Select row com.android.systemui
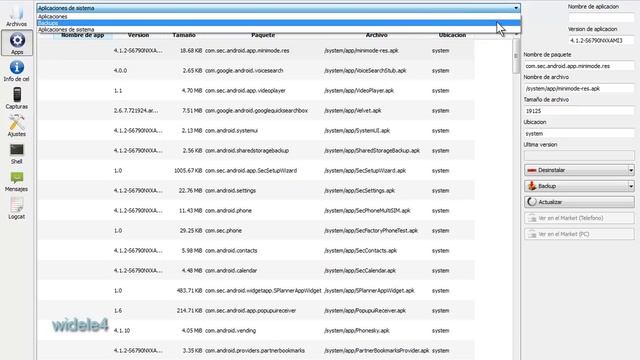Image resolution: width=640 pixels, height=360 pixels. point(256,131)
